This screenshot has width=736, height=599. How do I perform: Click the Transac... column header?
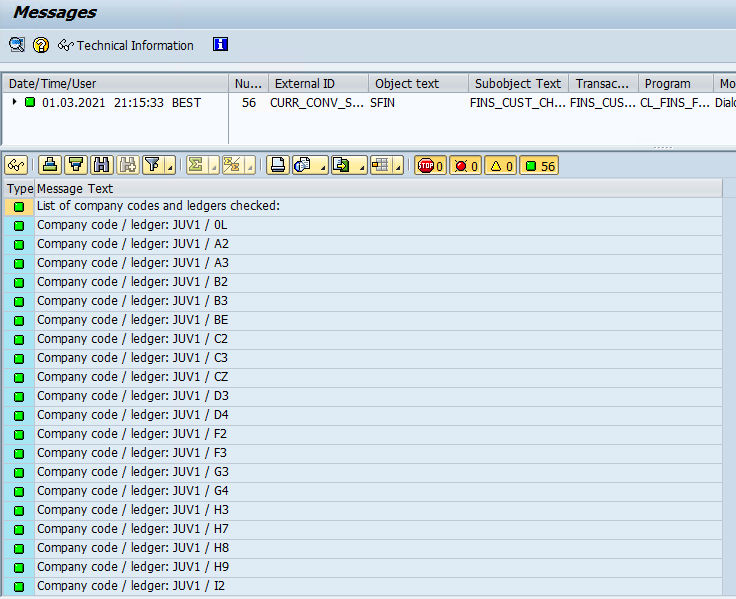604,83
